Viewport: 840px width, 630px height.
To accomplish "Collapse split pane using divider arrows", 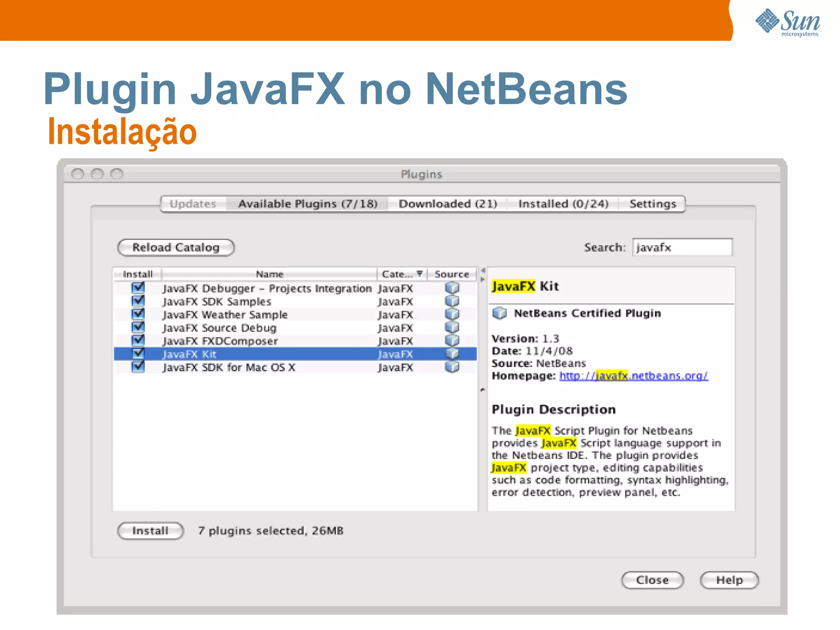I will pos(483,275).
